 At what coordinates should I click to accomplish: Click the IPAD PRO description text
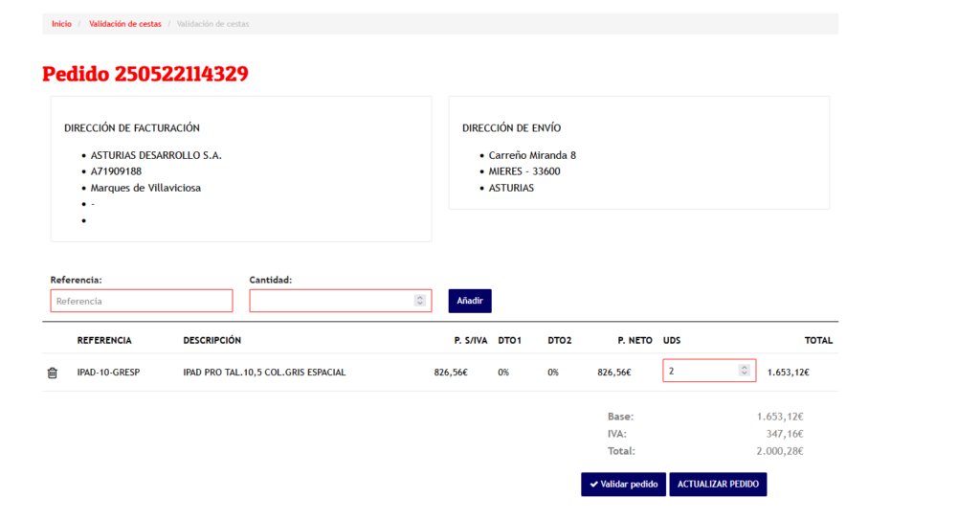tap(264, 373)
